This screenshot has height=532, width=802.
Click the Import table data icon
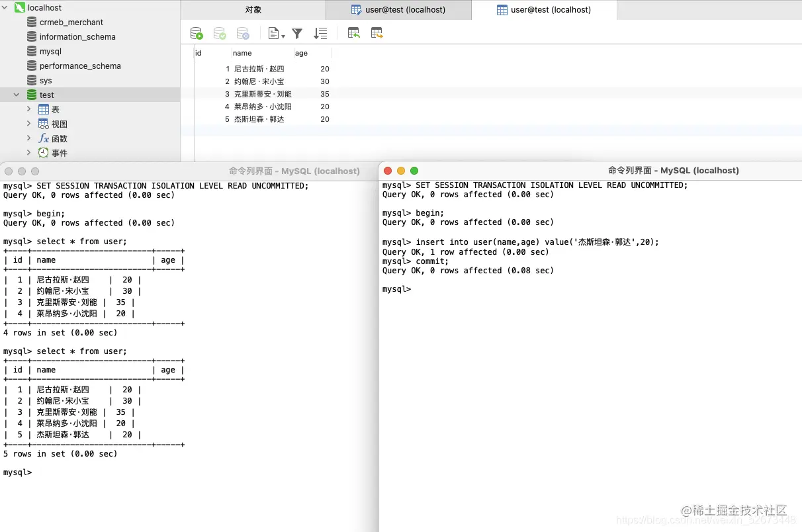coord(354,33)
